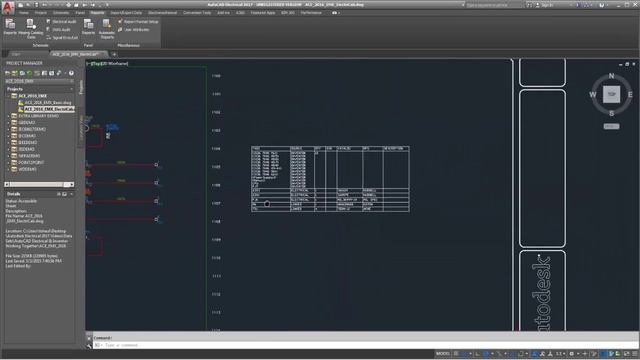The width and height of the screenshot is (640, 360).
Task: Click the wrench icon beside the command line
Action: tap(89, 346)
